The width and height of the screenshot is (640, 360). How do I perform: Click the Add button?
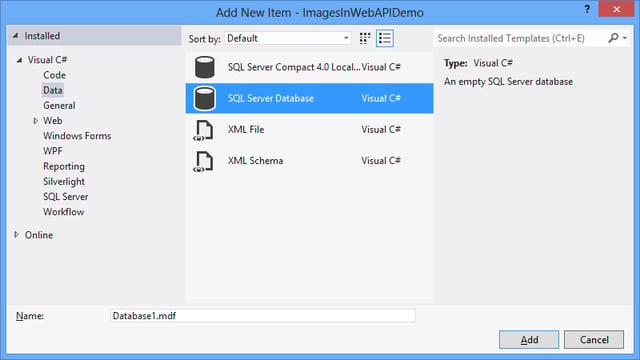(529, 340)
